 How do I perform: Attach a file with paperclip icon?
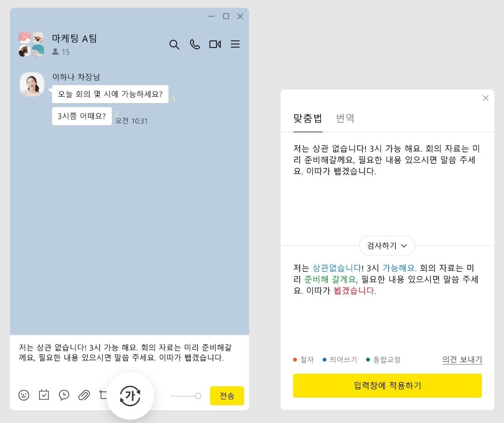[84, 395]
